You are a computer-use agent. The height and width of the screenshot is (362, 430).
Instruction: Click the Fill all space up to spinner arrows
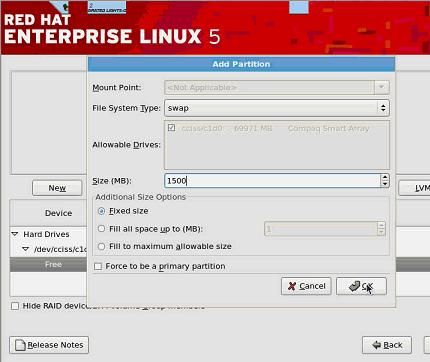click(381, 229)
